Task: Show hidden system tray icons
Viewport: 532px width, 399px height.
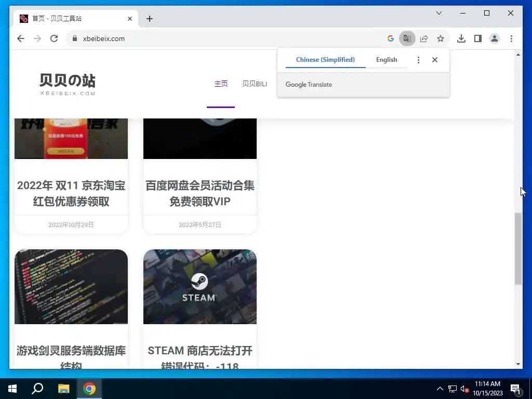Action: coord(440,389)
